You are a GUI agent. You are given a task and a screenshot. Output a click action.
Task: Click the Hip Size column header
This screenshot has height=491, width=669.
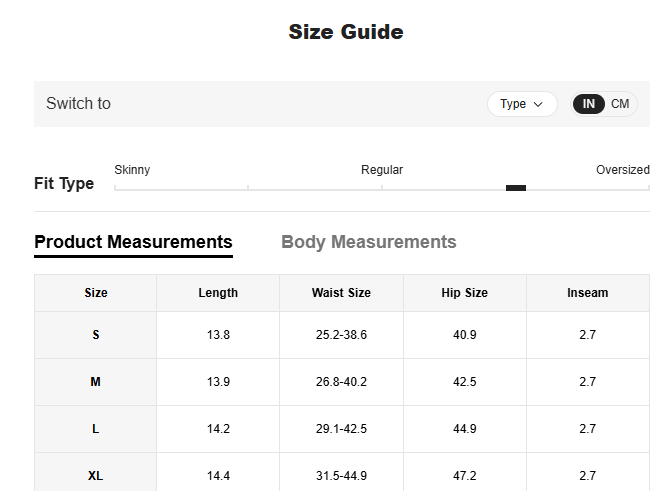(x=464, y=293)
